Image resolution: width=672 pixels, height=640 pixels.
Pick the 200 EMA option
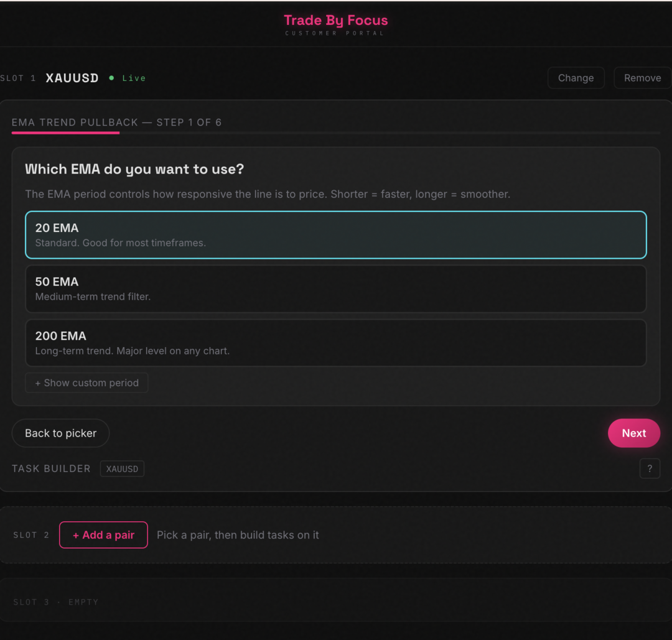335,343
